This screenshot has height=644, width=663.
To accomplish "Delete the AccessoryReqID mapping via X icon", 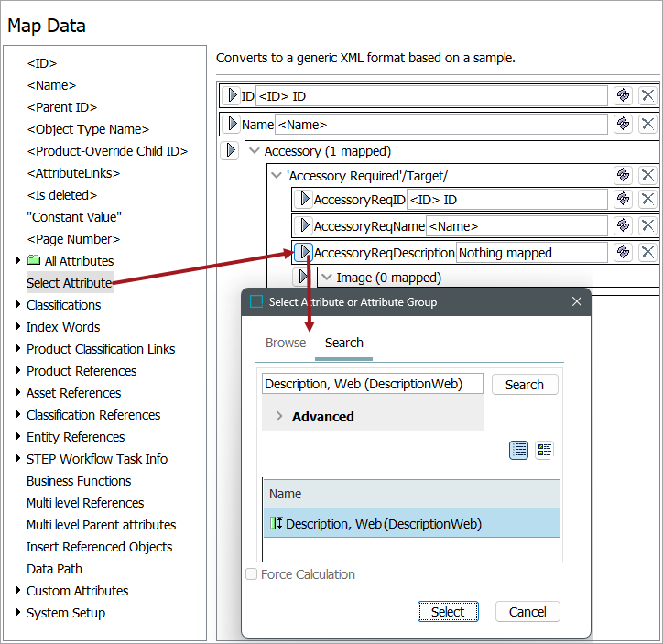I will (647, 199).
